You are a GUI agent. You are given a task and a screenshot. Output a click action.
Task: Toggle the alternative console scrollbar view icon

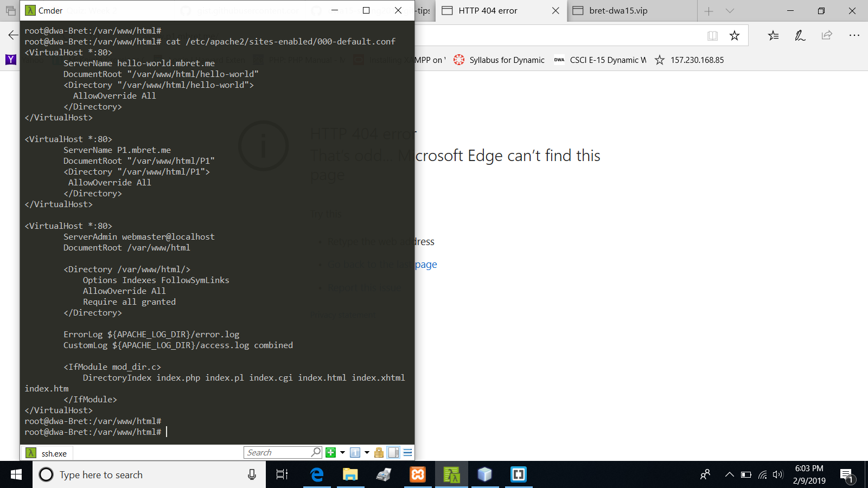394,452
